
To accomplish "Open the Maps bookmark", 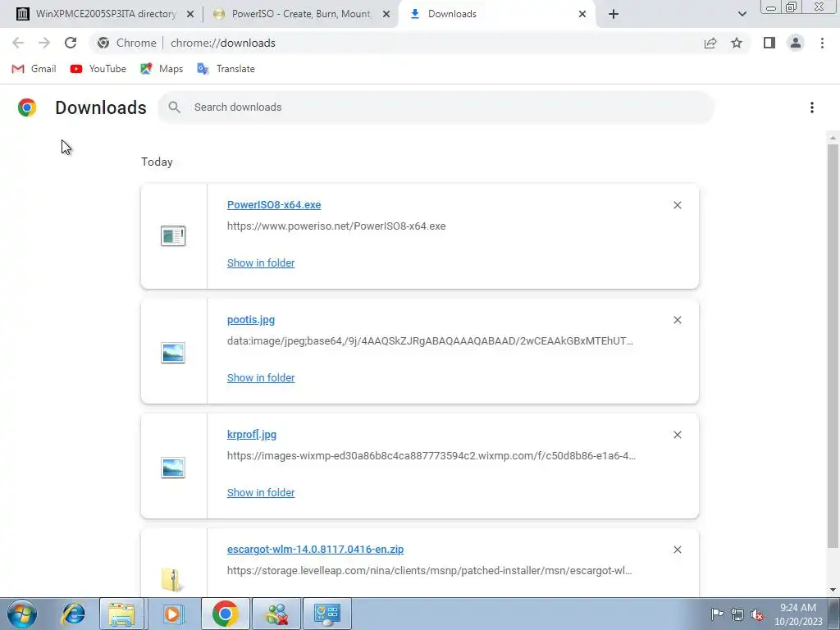I will point(162,69).
